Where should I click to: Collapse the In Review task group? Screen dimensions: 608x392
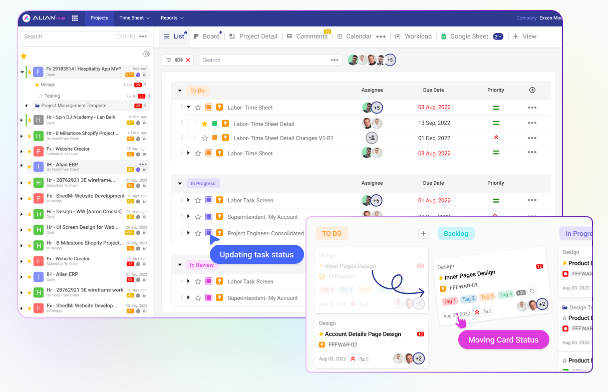point(180,265)
